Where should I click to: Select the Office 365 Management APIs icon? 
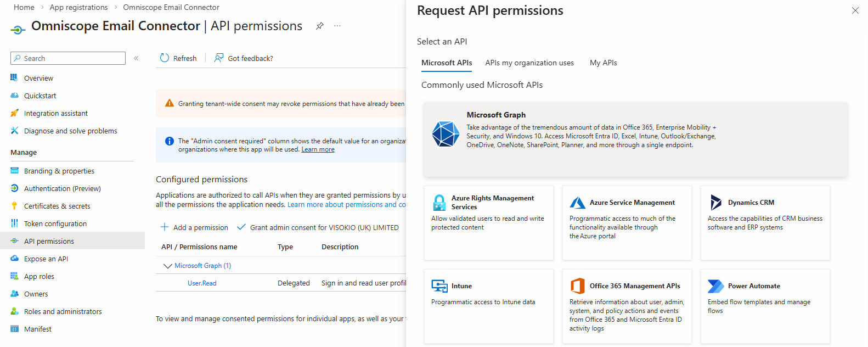coord(577,286)
